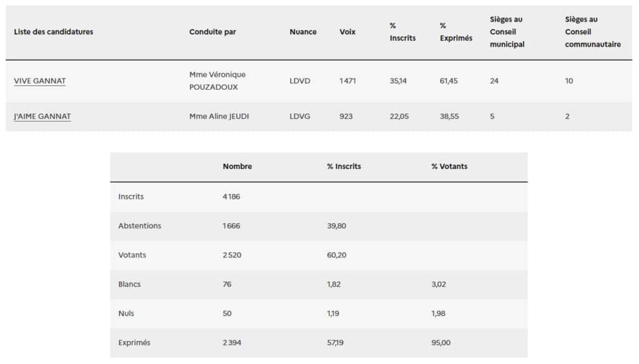Viewport: 639px width, 364px height.
Task: Click the 'Nombre' header in the lower table
Action: (x=237, y=166)
